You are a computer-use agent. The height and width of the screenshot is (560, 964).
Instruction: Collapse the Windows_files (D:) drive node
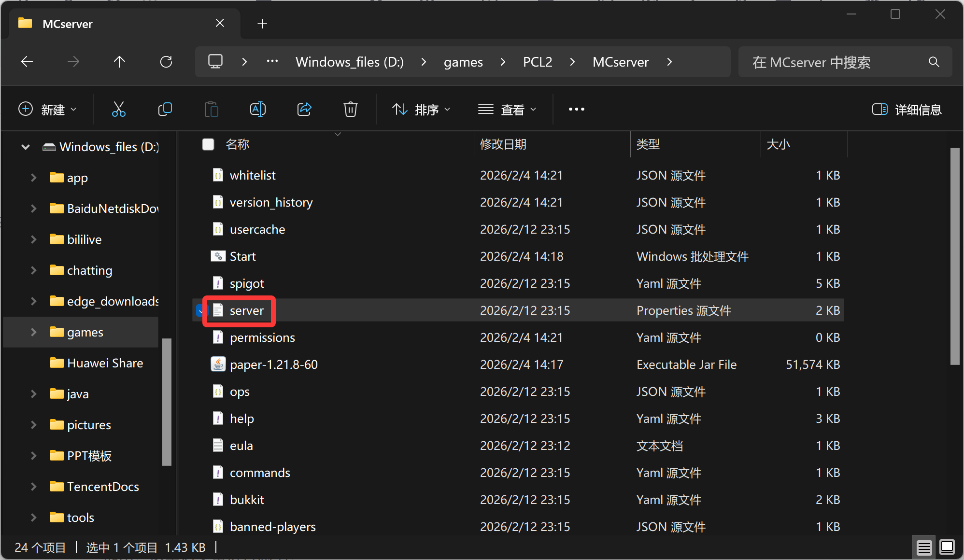26,147
